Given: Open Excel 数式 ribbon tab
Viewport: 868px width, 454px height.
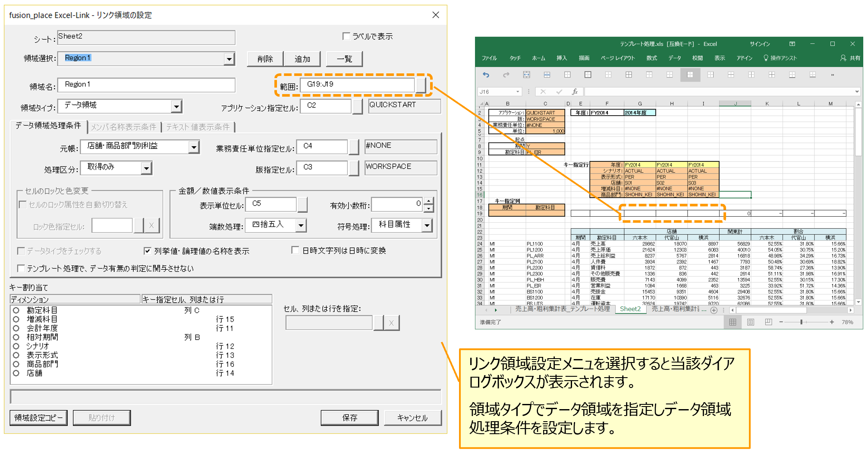Looking at the screenshot, I should click(x=651, y=58).
